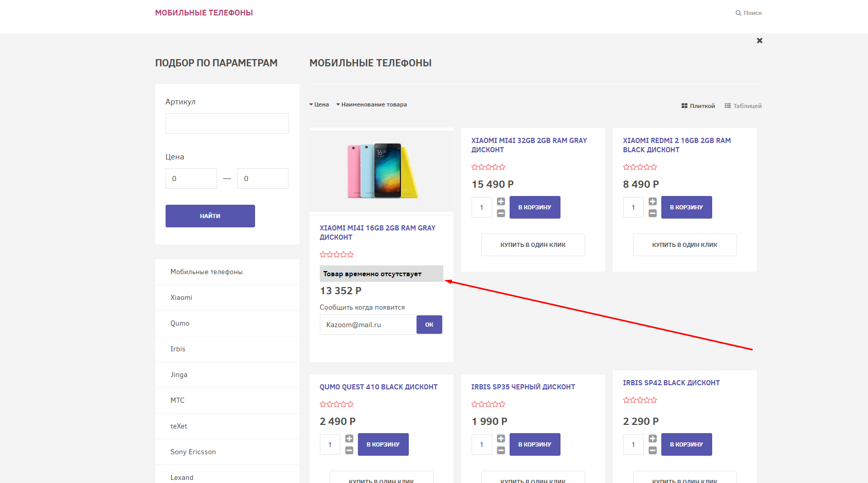
Task: Click quantity field for Xiaomi Redmi 2
Action: click(x=634, y=207)
